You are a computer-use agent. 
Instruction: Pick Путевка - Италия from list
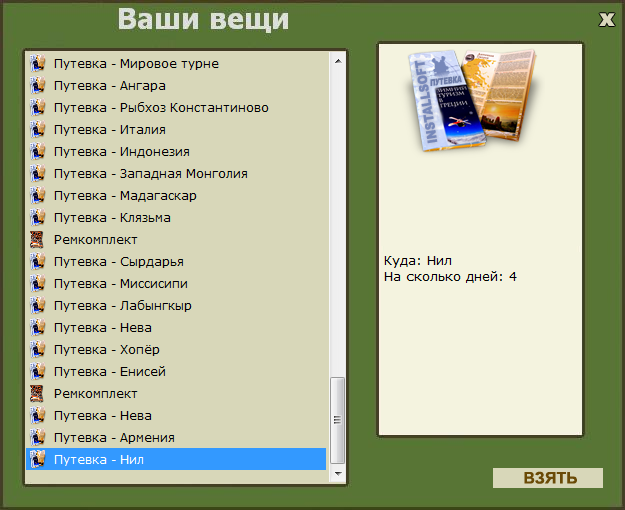pos(176,130)
